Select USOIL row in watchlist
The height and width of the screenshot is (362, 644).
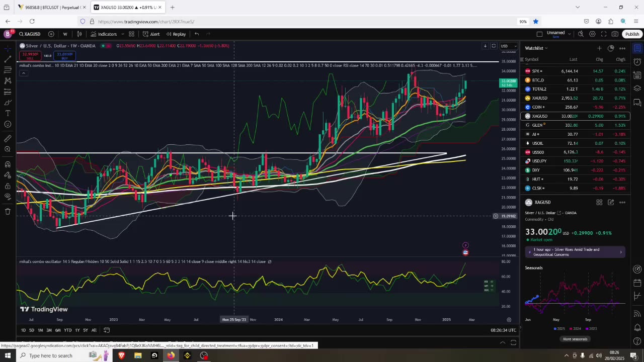click(x=575, y=143)
